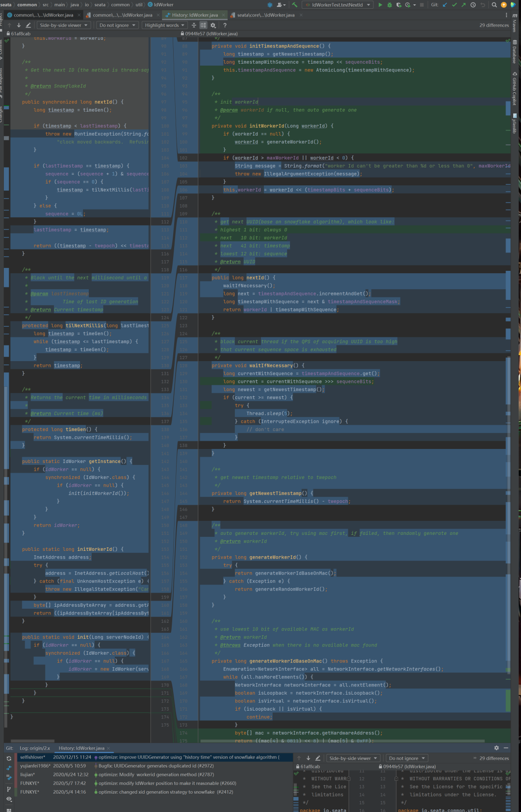
Task: Go to previous difference in bottom diff
Action: click(x=299, y=758)
